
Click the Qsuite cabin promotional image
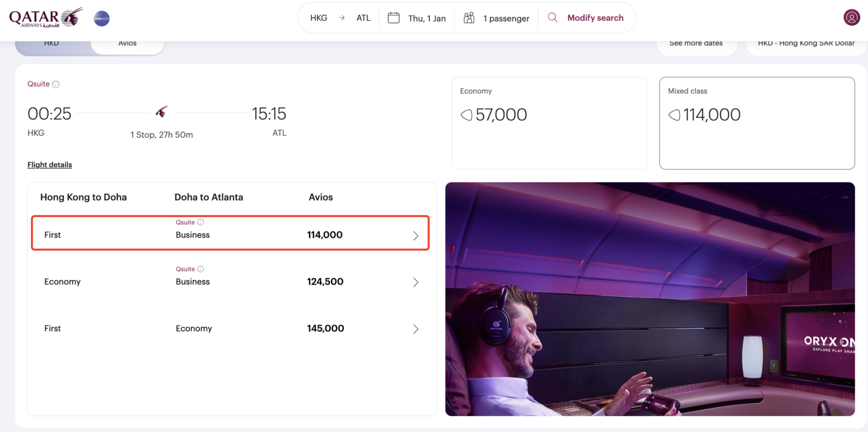pos(650,299)
